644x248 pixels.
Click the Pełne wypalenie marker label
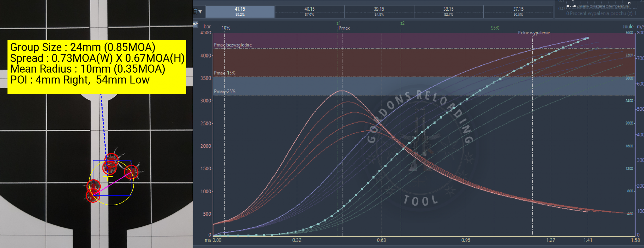pyautogui.click(x=534, y=33)
